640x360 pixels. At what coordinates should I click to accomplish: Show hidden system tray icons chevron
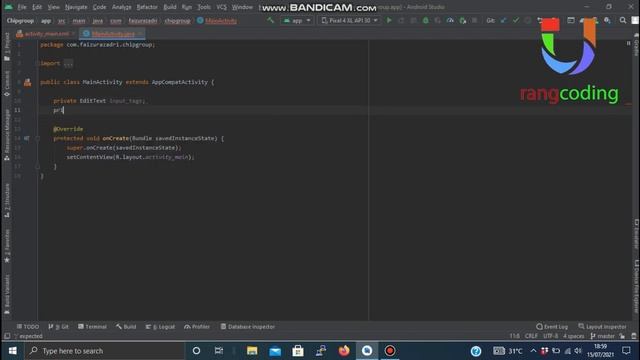[533, 351]
